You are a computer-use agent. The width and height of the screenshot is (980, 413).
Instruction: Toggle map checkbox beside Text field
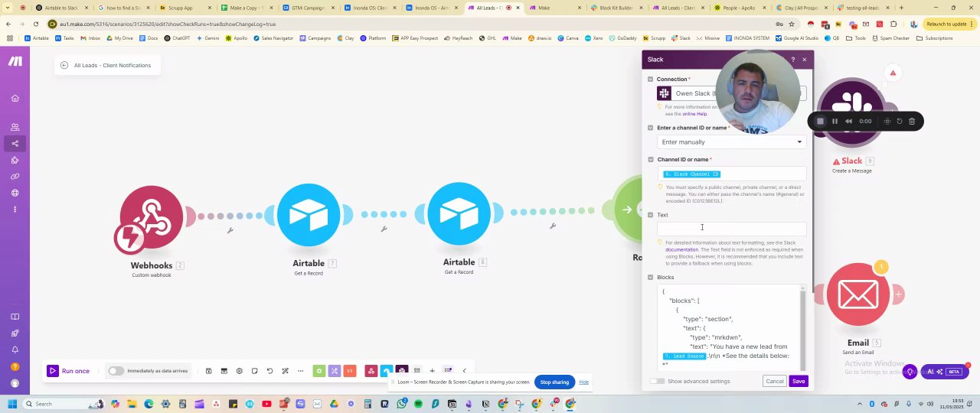click(x=650, y=215)
